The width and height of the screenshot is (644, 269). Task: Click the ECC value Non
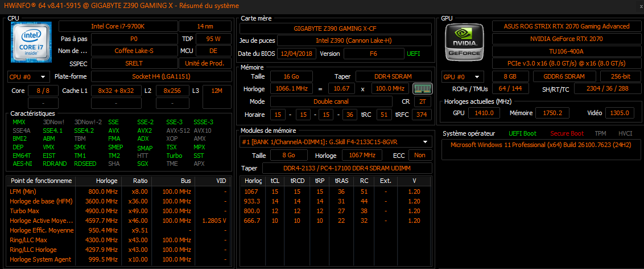tap(420, 155)
